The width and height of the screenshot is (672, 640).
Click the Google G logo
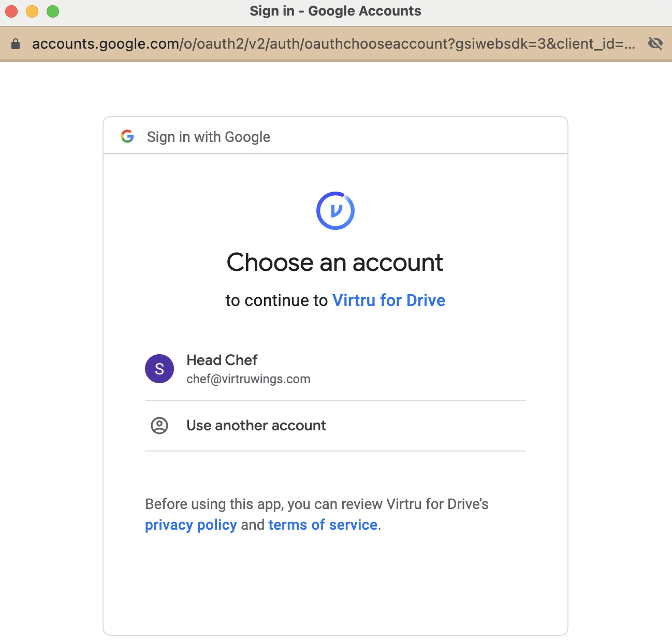tap(127, 136)
